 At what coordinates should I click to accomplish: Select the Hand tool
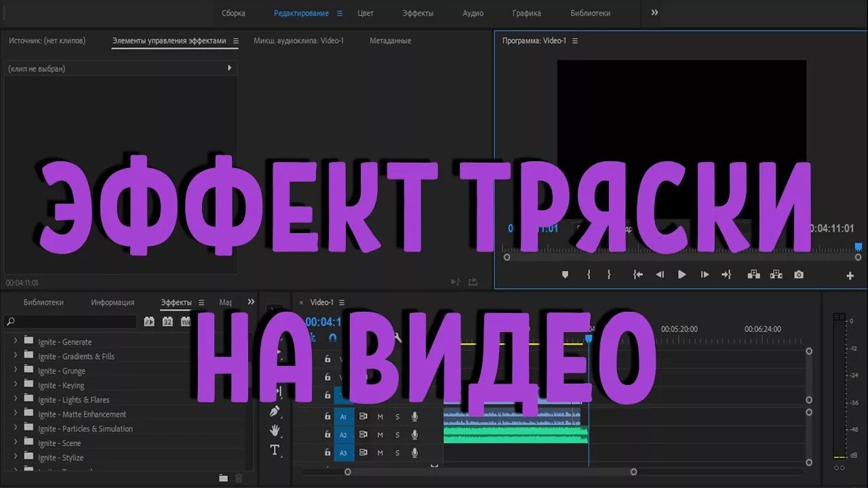pyautogui.click(x=275, y=430)
